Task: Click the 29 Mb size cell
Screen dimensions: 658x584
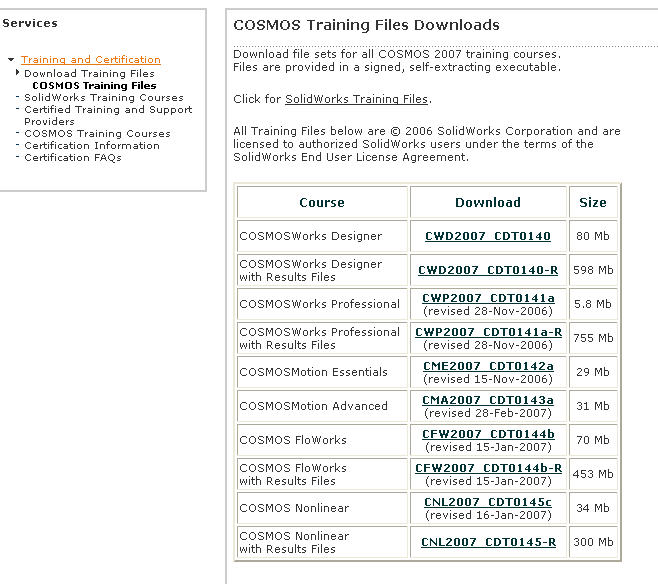Action: click(x=593, y=372)
